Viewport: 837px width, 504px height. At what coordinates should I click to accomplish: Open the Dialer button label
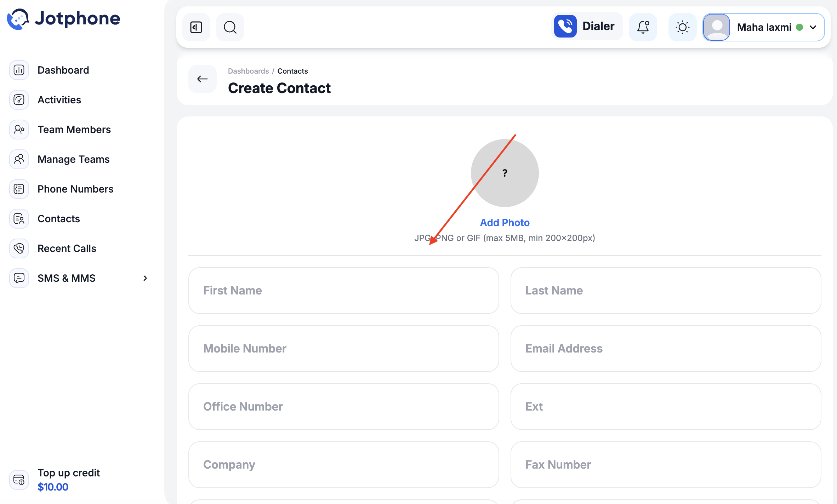pyautogui.click(x=598, y=26)
